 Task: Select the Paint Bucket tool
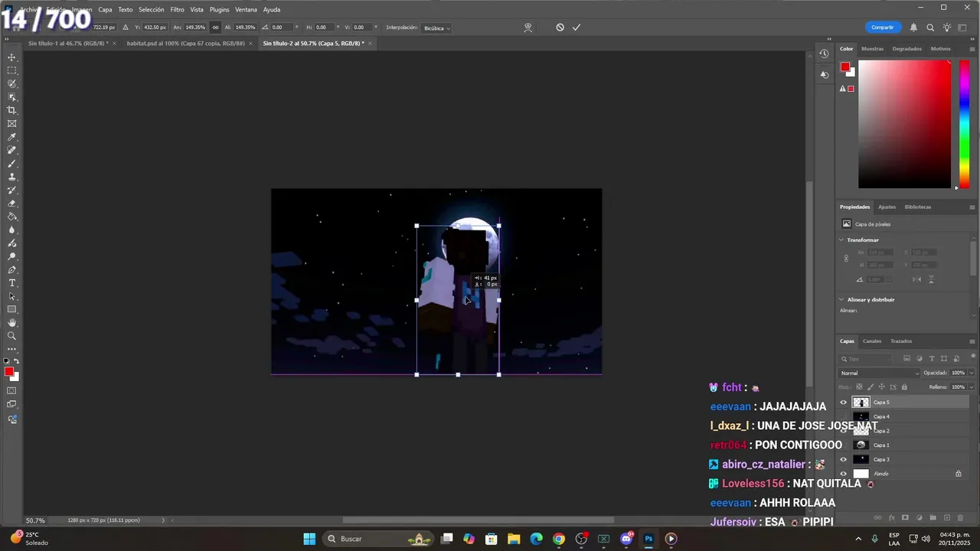point(11,217)
